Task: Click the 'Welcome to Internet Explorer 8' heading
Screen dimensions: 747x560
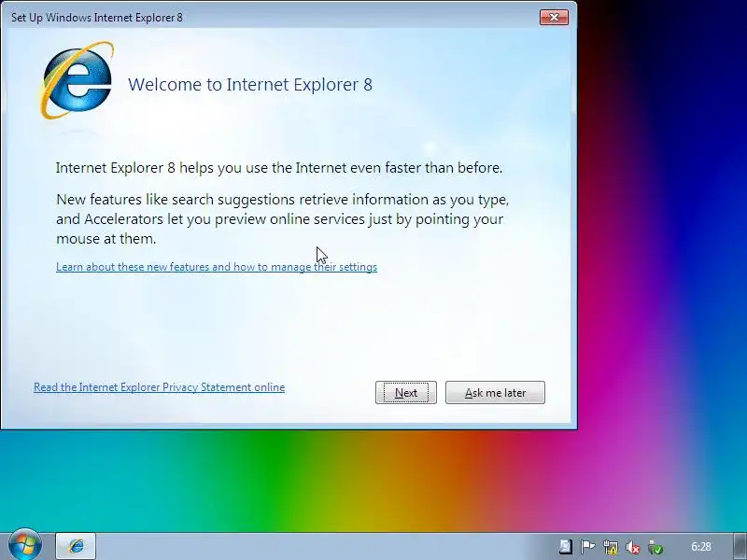Action: (x=250, y=84)
